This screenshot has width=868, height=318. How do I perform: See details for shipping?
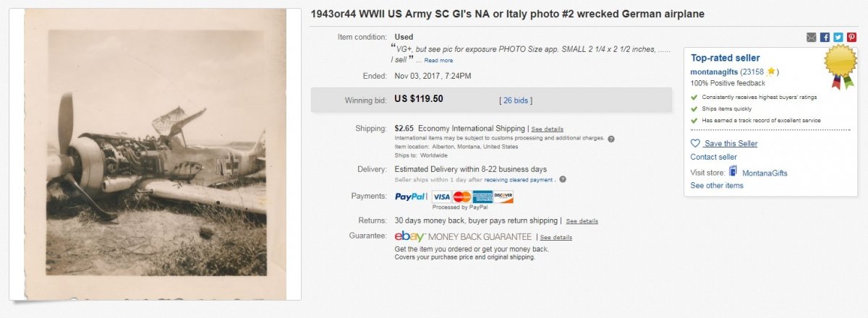[548, 129]
